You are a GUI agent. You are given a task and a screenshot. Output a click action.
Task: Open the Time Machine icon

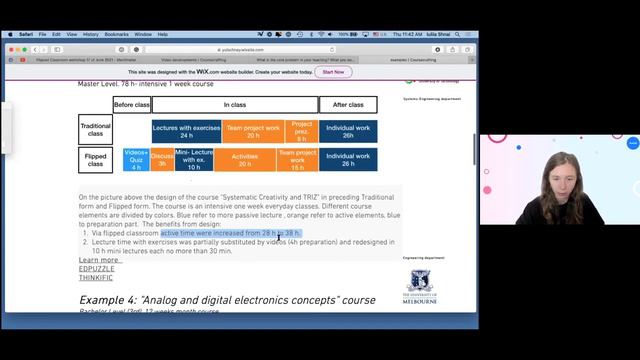click(x=300, y=35)
